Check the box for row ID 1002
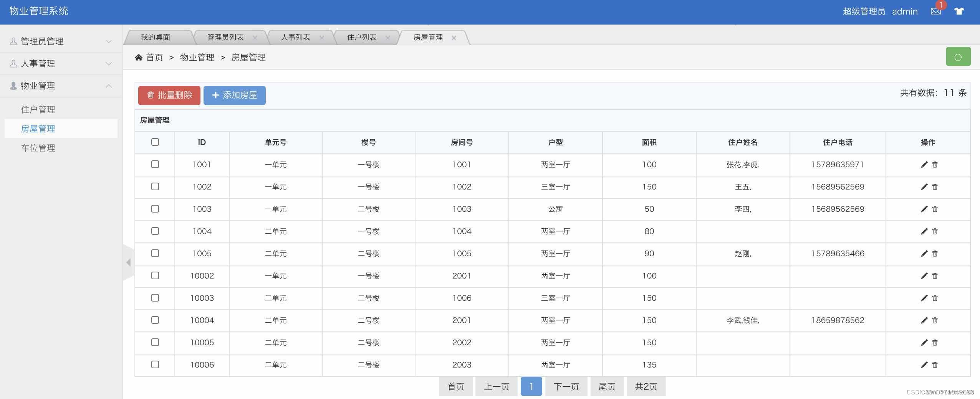The width and height of the screenshot is (980, 399). (x=155, y=186)
